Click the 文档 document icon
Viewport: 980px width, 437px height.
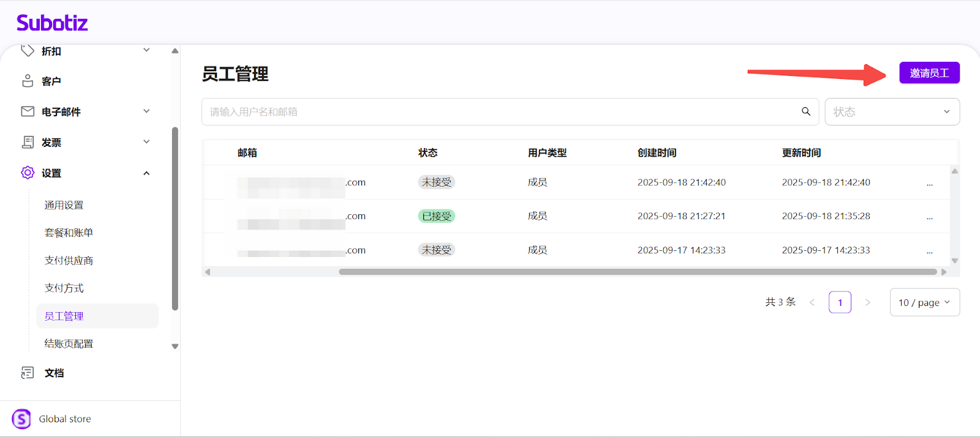(x=28, y=373)
